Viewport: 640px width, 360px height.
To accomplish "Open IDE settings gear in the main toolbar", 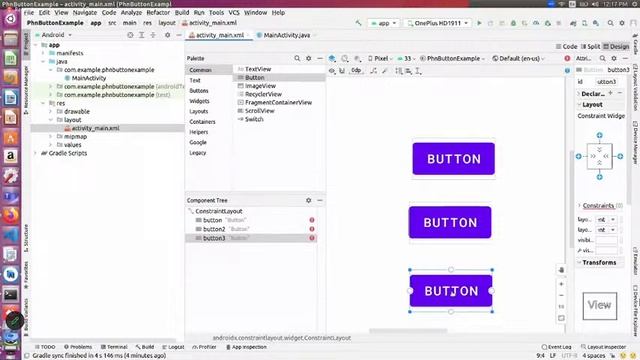I will click(x=622, y=23).
